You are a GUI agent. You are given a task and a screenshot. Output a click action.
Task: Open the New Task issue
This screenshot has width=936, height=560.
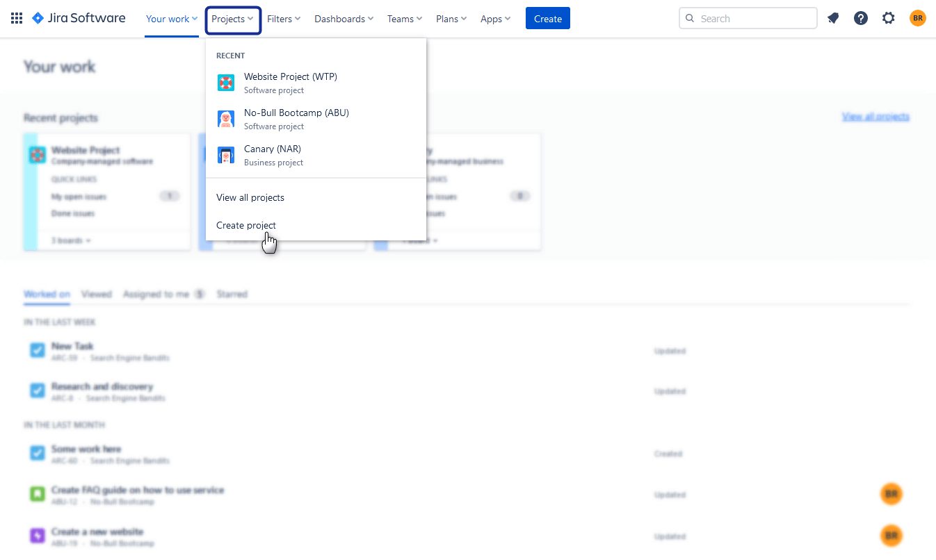[72, 346]
